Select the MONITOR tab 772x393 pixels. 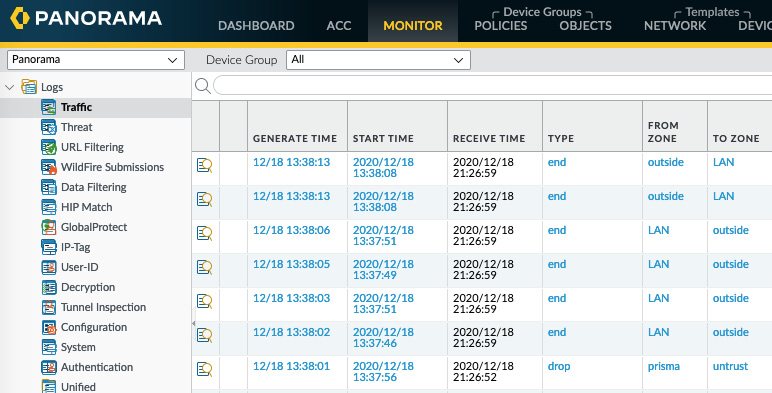(413, 26)
